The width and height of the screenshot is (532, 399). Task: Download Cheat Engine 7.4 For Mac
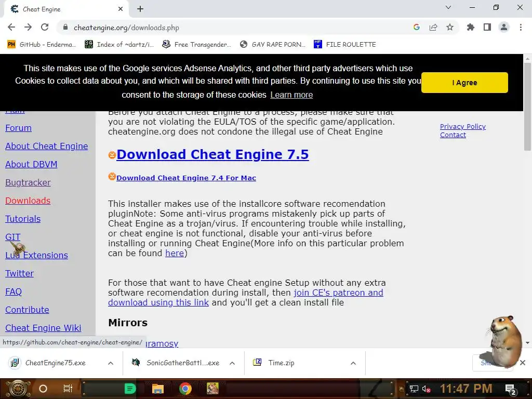tap(187, 178)
